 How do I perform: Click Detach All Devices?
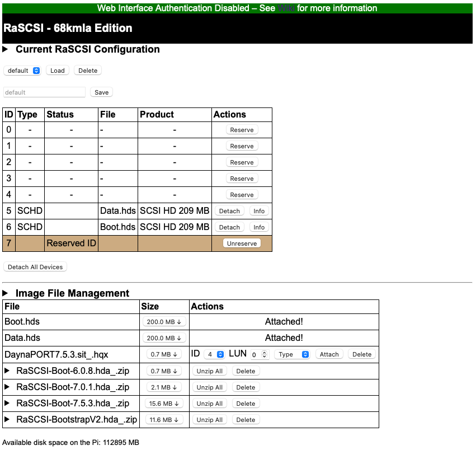[x=35, y=267]
